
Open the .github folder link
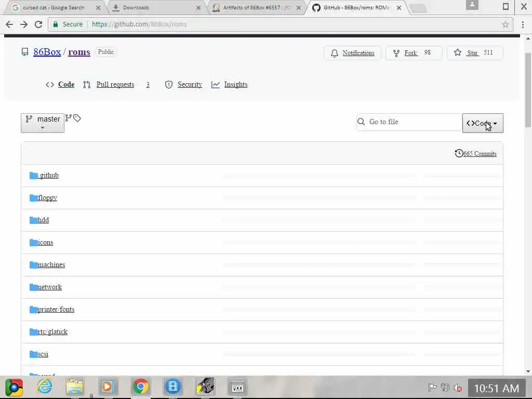[x=48, y=176]
